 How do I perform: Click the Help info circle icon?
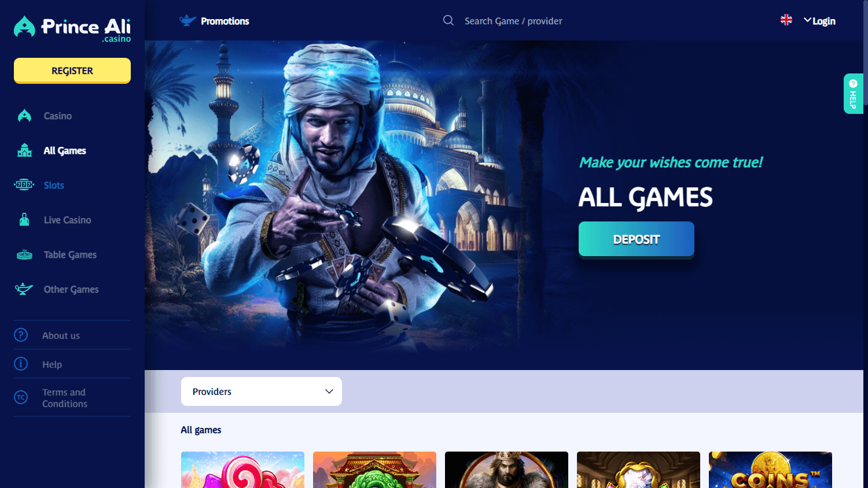21,364
